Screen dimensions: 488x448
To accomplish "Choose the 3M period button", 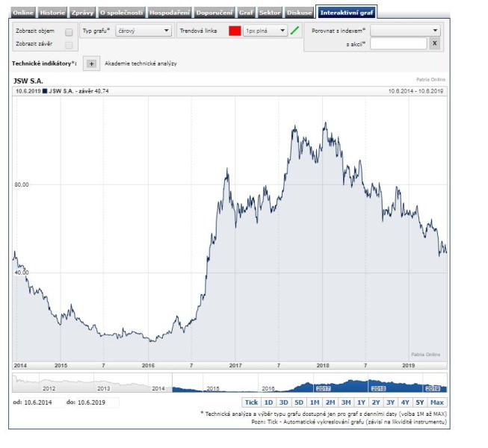I will [345, 402].
